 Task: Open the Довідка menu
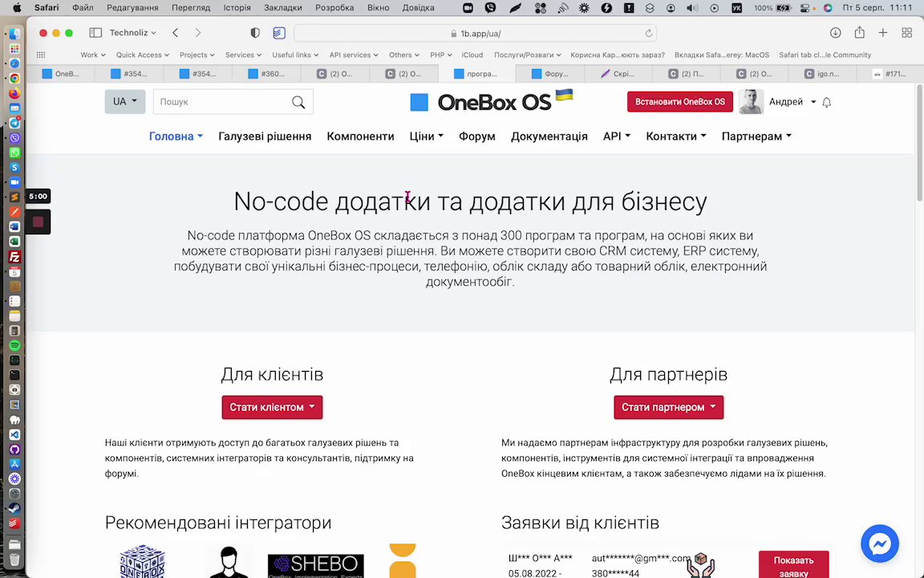(418, 8)
